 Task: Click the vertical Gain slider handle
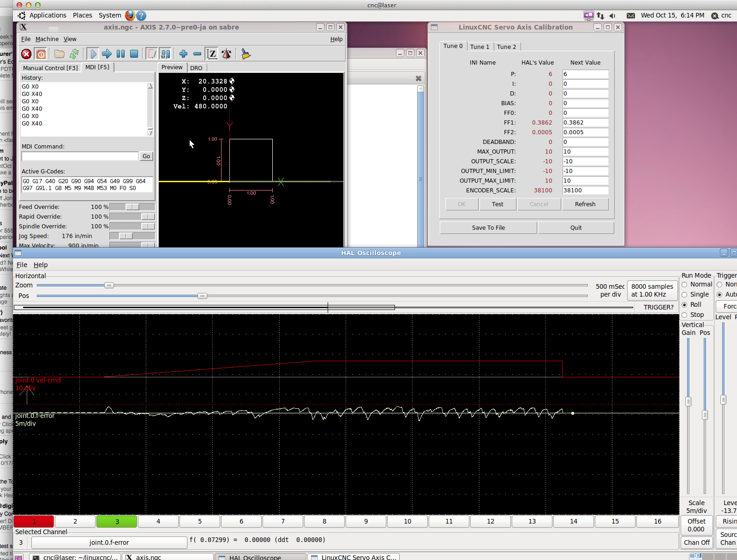click(x=688, y=402)
